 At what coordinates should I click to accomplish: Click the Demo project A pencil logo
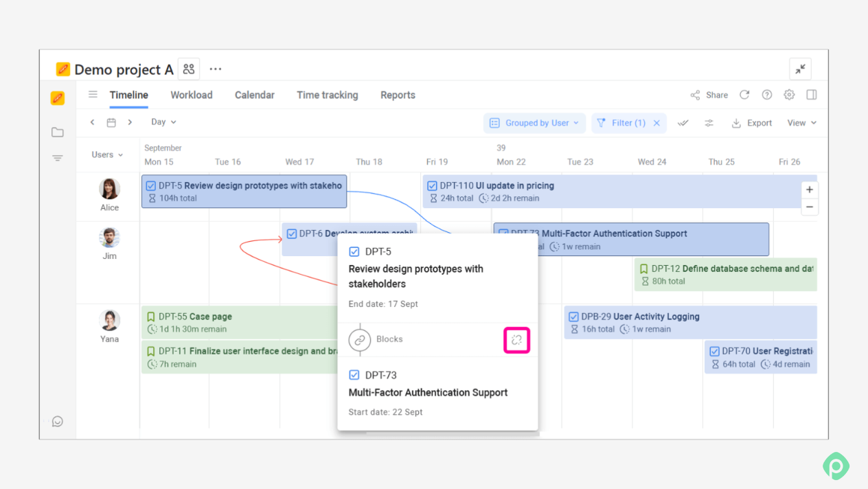pos(63,69)
